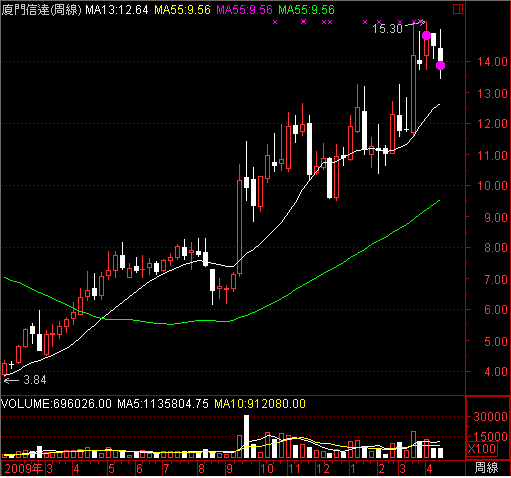The height and width of the screenshot is (478, 511).
Task: Click the 2009年 label on the time axis
Action: point(24,469)
